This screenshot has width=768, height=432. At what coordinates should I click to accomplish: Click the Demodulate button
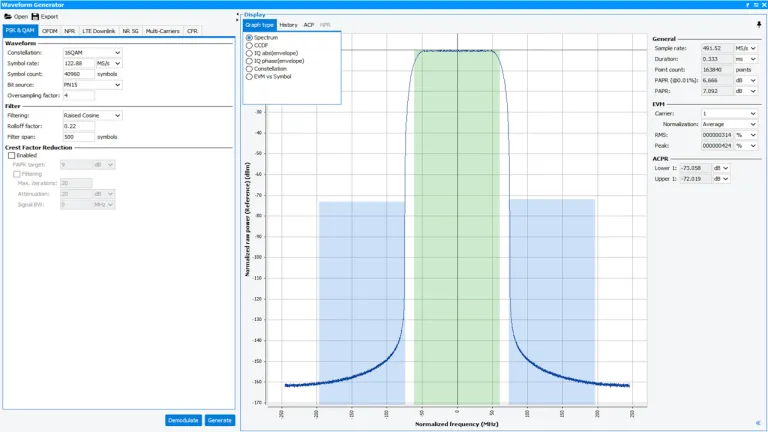click(x=183, y=420)
